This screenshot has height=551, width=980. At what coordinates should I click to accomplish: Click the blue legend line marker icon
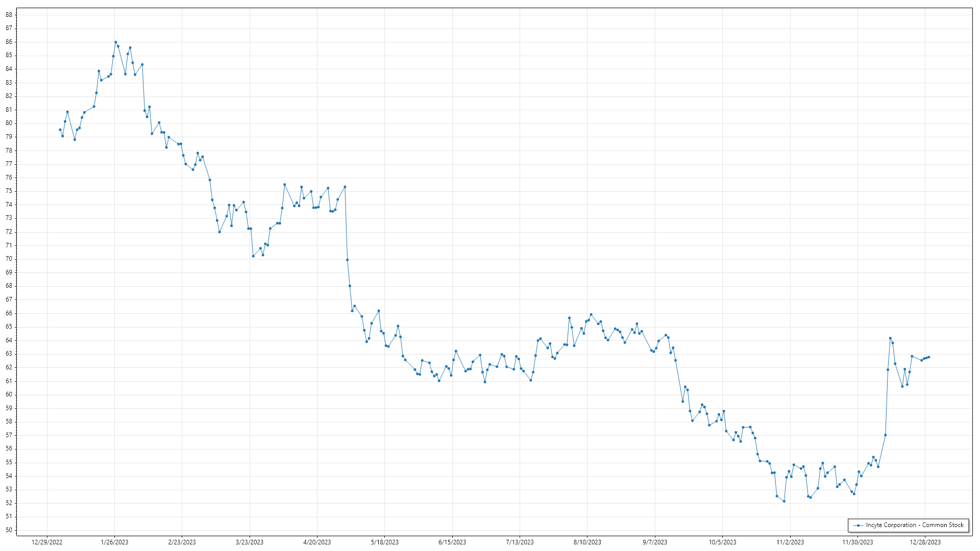(859, 525)
